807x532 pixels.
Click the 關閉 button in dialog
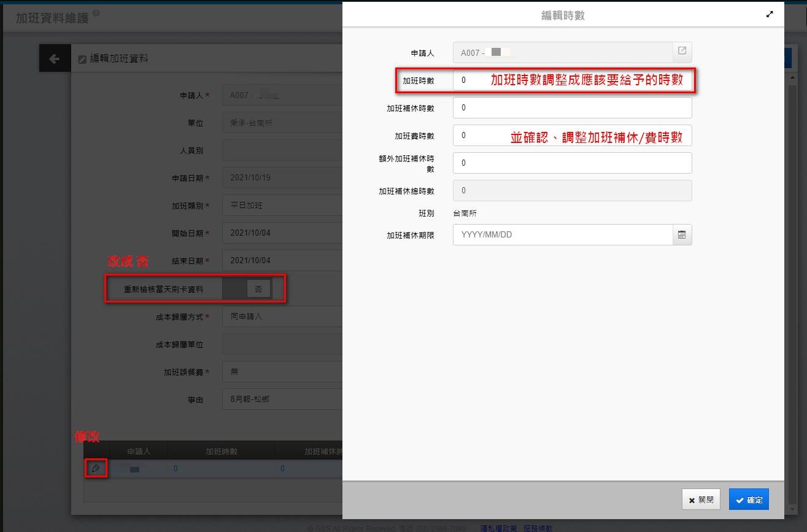click(x=701, y=499)
